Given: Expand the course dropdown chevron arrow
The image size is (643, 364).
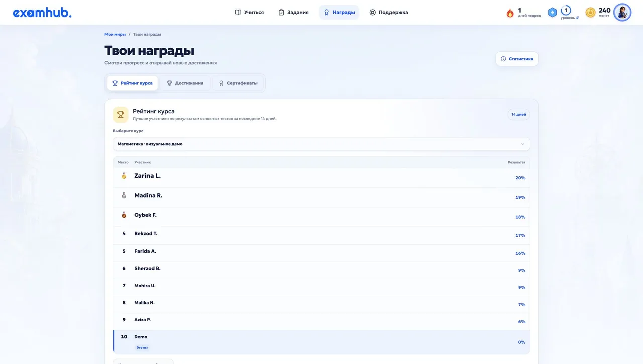Looking at the screenshot, I should (x=523, y=144).
